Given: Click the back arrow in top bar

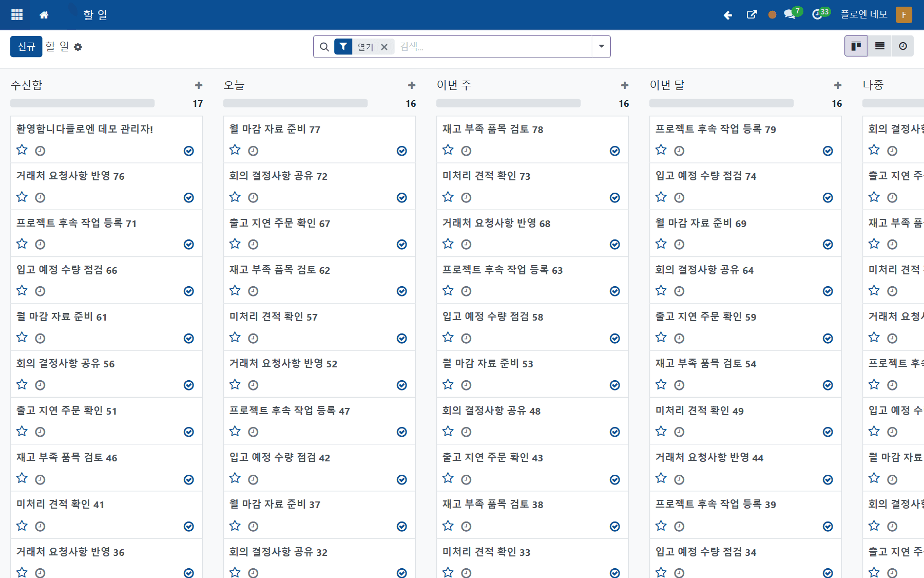Looking at the screenshot, I should 728,15.
